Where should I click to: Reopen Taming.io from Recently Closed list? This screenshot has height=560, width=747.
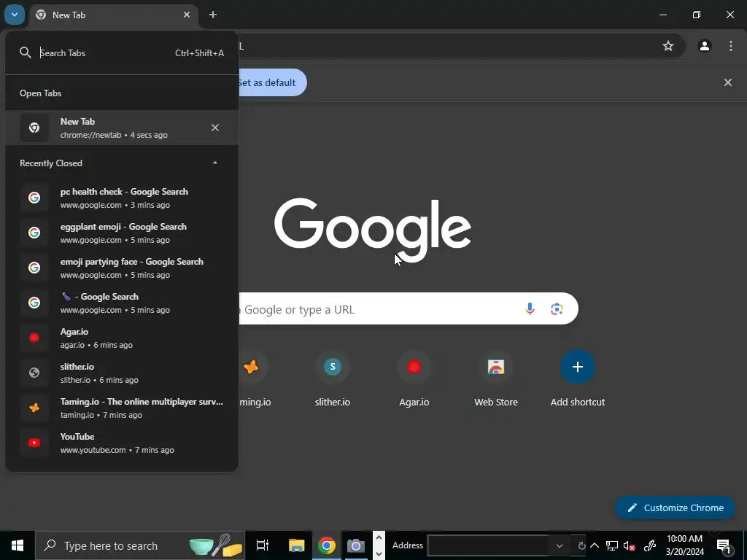(122, 408)
